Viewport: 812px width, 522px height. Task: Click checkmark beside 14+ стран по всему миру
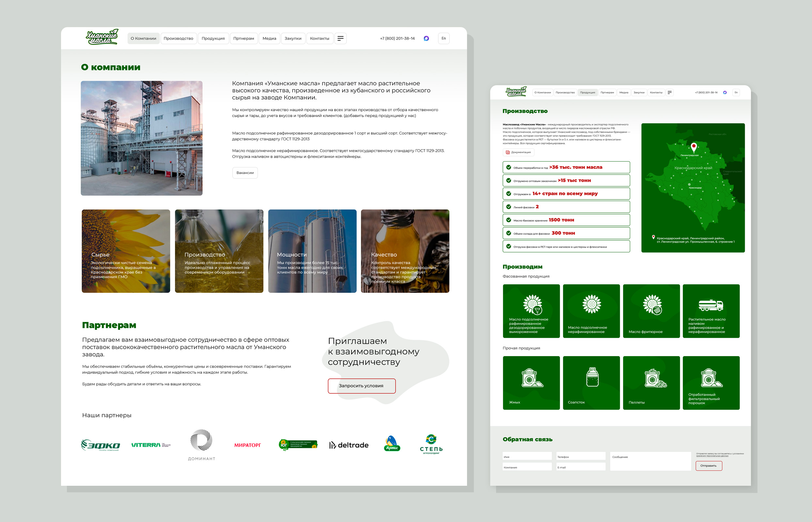pyautogui.click(x=508, y=194)
